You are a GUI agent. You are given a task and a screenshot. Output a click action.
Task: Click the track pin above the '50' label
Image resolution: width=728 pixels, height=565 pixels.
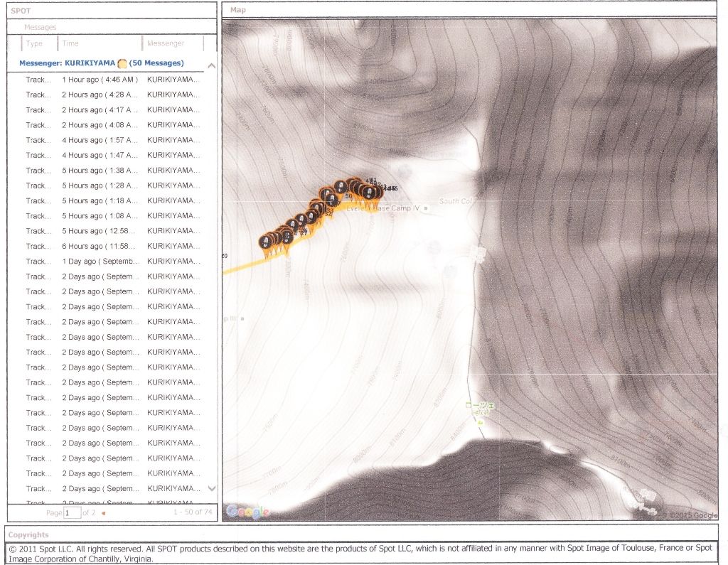(341, 188)
